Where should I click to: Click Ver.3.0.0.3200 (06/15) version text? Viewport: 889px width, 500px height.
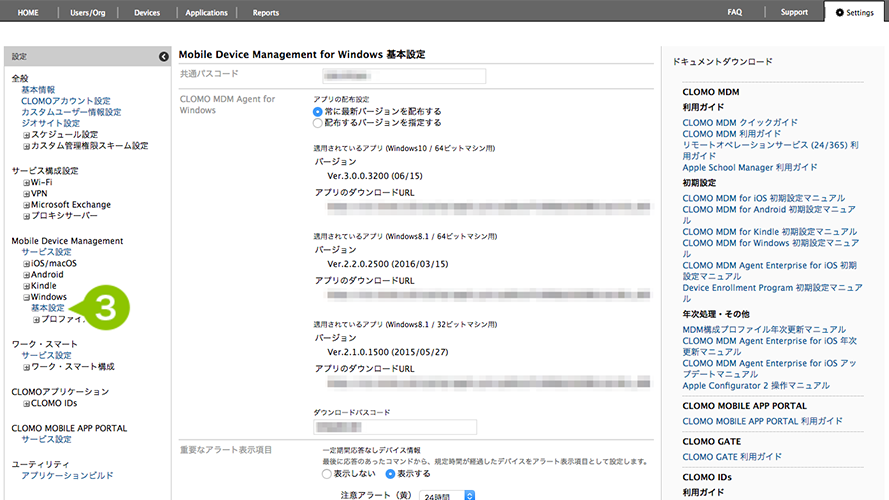(x=375, y=176)
